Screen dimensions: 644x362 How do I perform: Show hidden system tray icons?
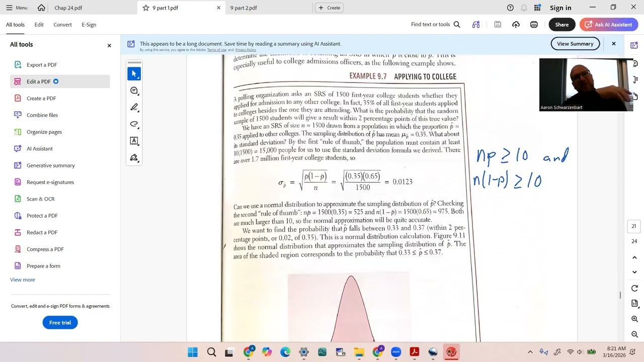click(x=530, y=352)
